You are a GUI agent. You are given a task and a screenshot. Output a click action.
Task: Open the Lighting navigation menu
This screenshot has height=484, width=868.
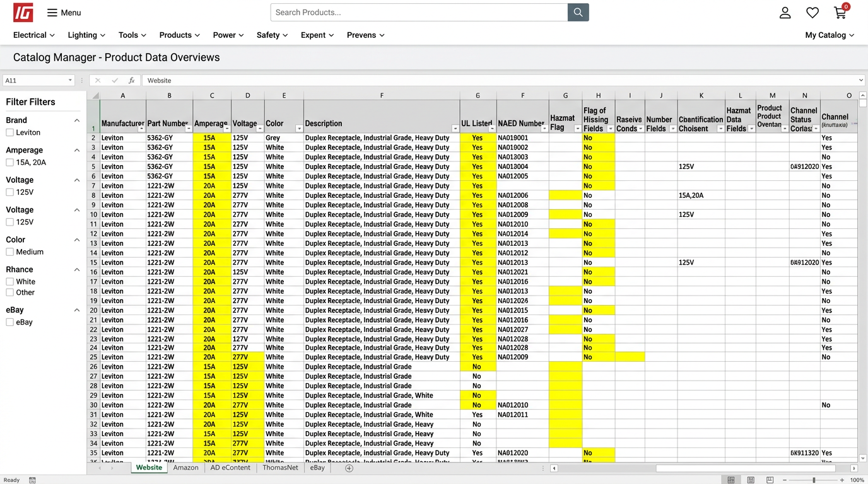tap(86, 35)
